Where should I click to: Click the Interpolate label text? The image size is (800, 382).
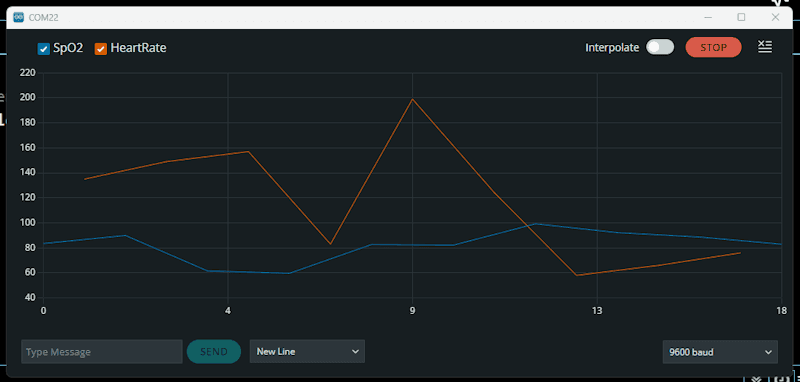pyautogui.click(x=612, y=48)
